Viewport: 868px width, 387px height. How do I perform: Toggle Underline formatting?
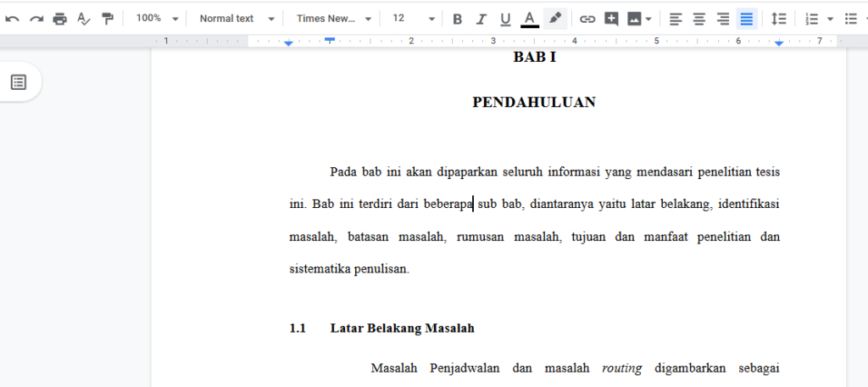[x=505, y=19]
